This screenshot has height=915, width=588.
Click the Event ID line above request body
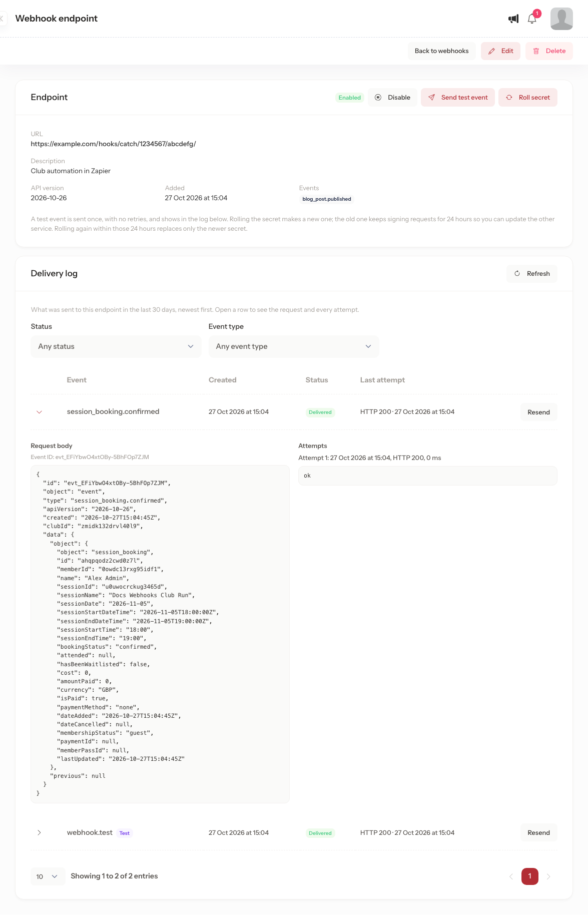(90, 457)
